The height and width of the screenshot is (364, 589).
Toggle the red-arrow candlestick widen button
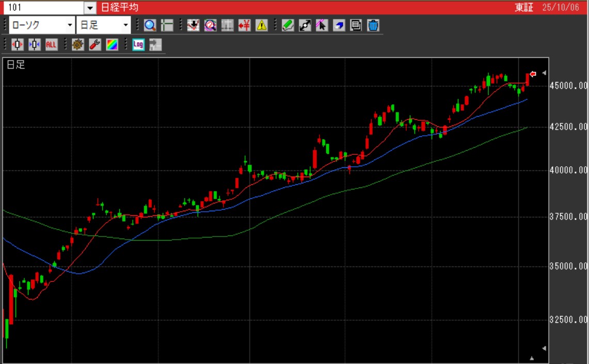[18, 45]
